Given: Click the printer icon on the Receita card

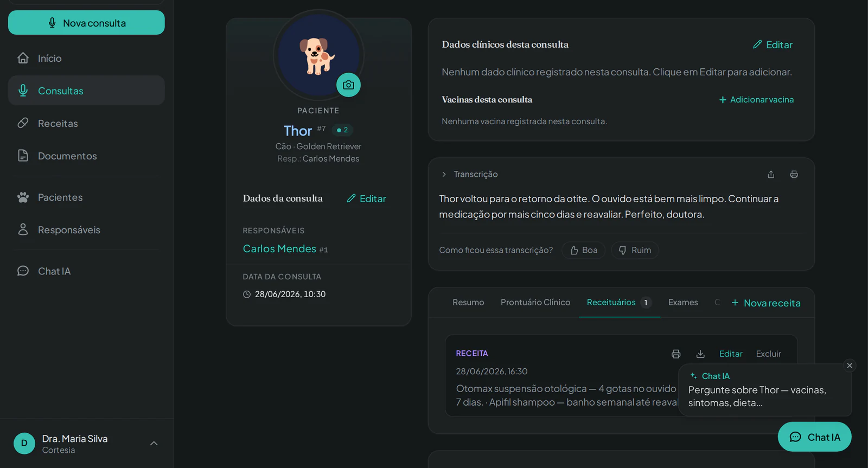Looking at the screenshot, I should click(676, 354).
